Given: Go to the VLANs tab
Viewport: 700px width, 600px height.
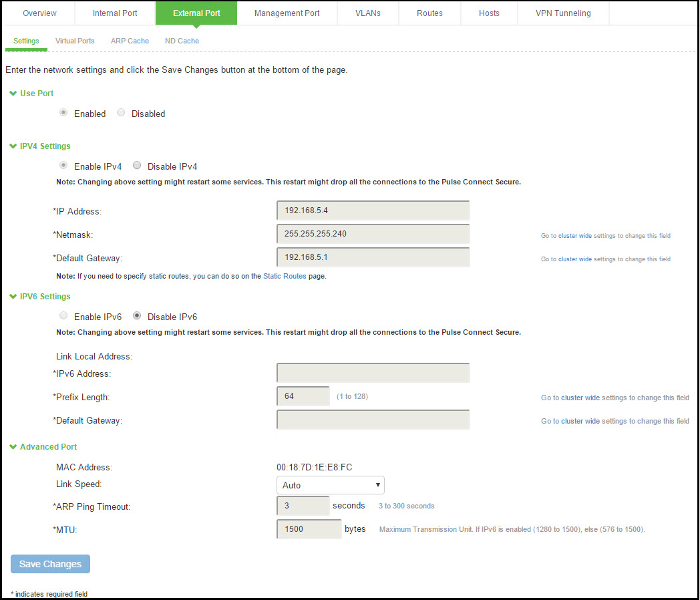Looking at the screenshot, I should pos(367,13).
